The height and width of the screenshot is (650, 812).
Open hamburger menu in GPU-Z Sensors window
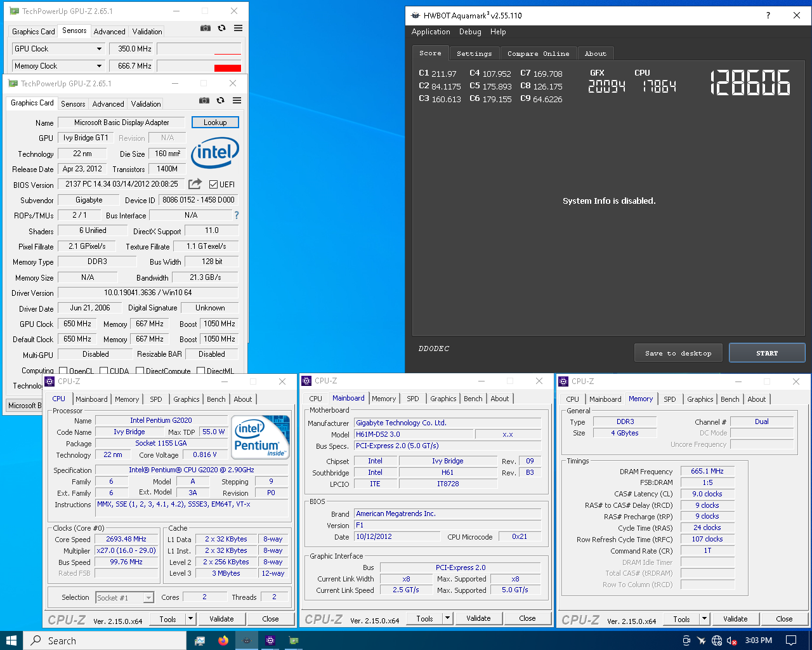238,28
